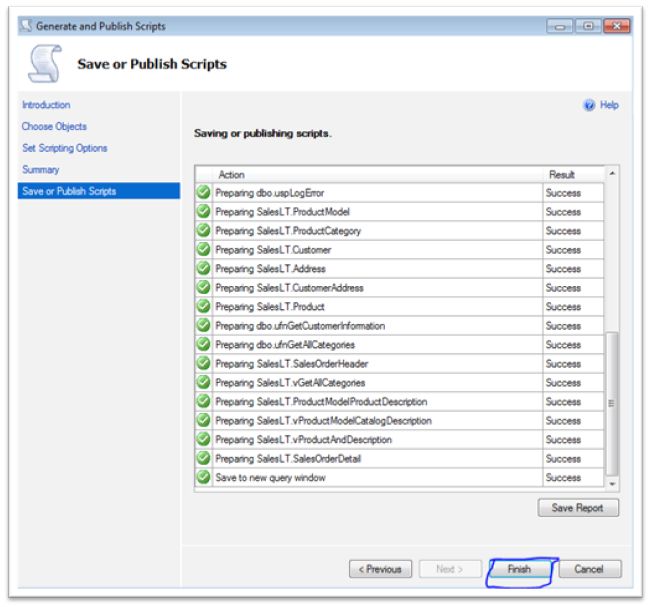Click the Result column header
Image resolution: width=650 pixels, height=607 pixels.
pos(573,175)
